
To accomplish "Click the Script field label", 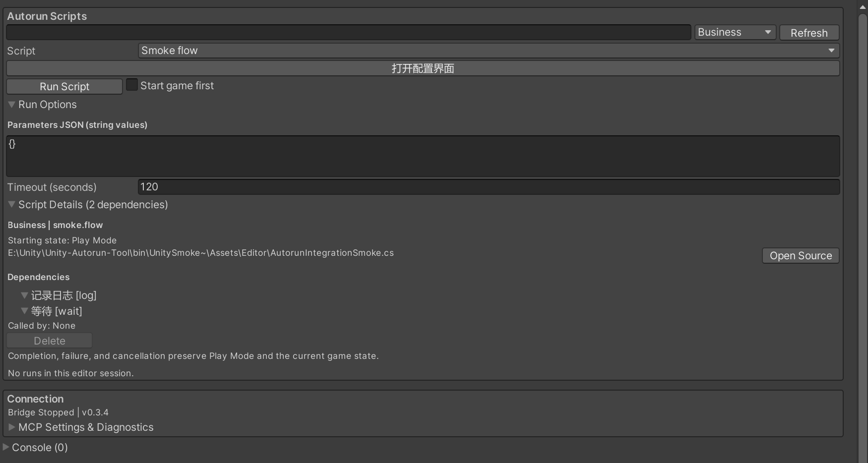I will tap(21, 51).
